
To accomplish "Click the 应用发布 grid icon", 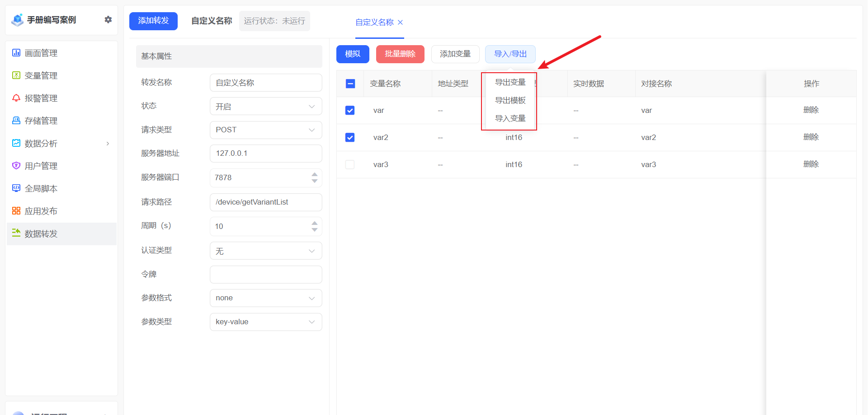I will click(x=16, y=211).
